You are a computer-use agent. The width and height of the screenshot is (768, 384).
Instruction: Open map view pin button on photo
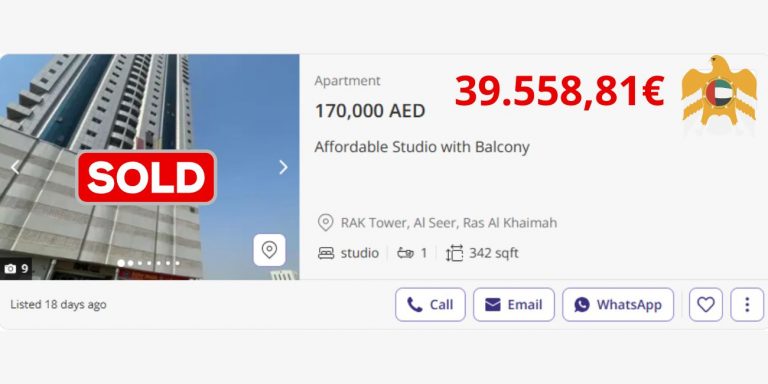[269, 250]
